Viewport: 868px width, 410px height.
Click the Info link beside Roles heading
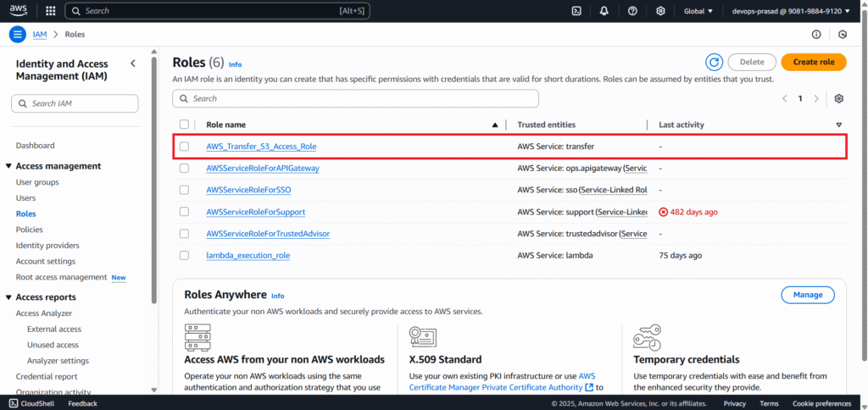pyautogui.click(x=236, y=64)
